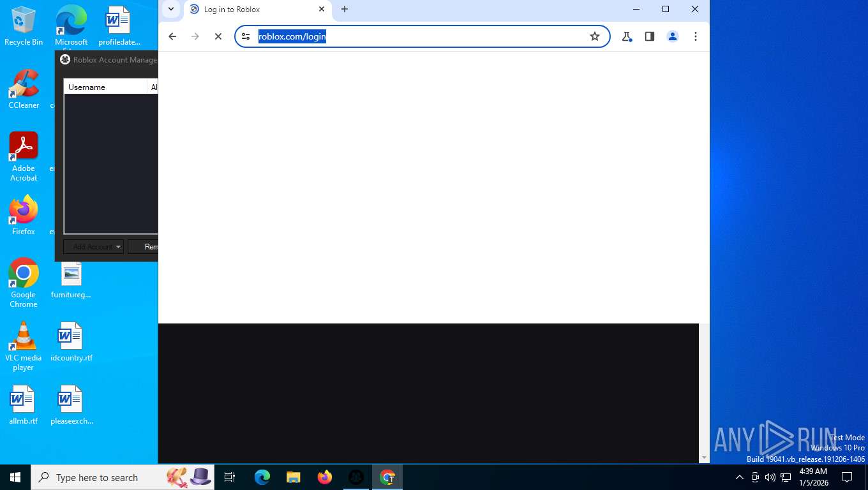Open the furnitureg image file on the desktop
Image resolution: width=868 pixels, height=490 pixels.
[x=71, y=281]
